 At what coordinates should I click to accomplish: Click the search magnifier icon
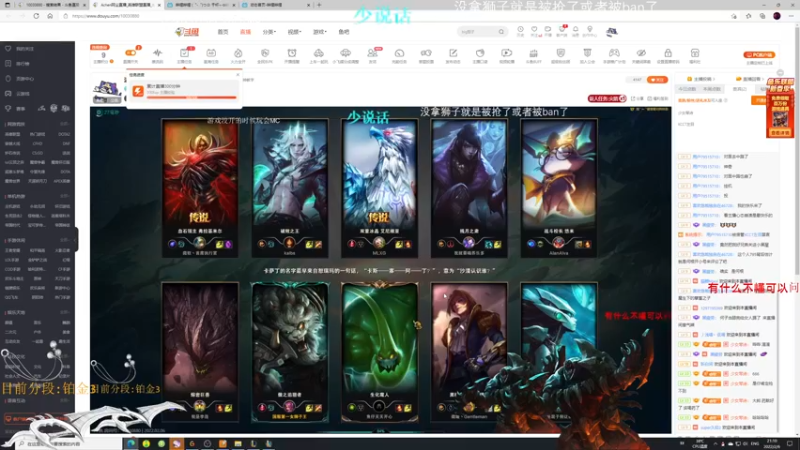tap(502, 32)
